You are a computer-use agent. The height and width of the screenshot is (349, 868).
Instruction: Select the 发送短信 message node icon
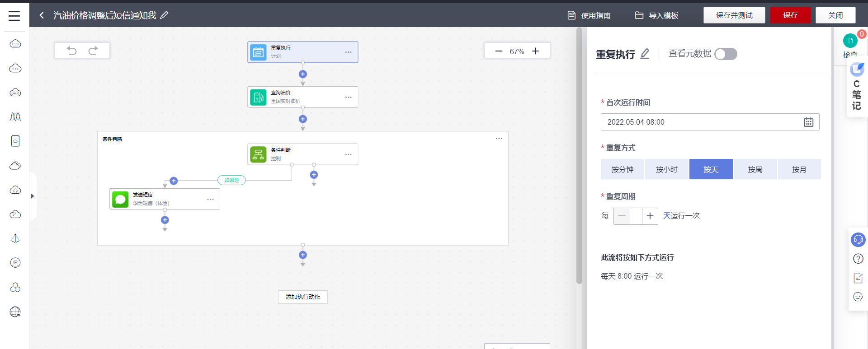pyautogui.click(x=120, y=199)
